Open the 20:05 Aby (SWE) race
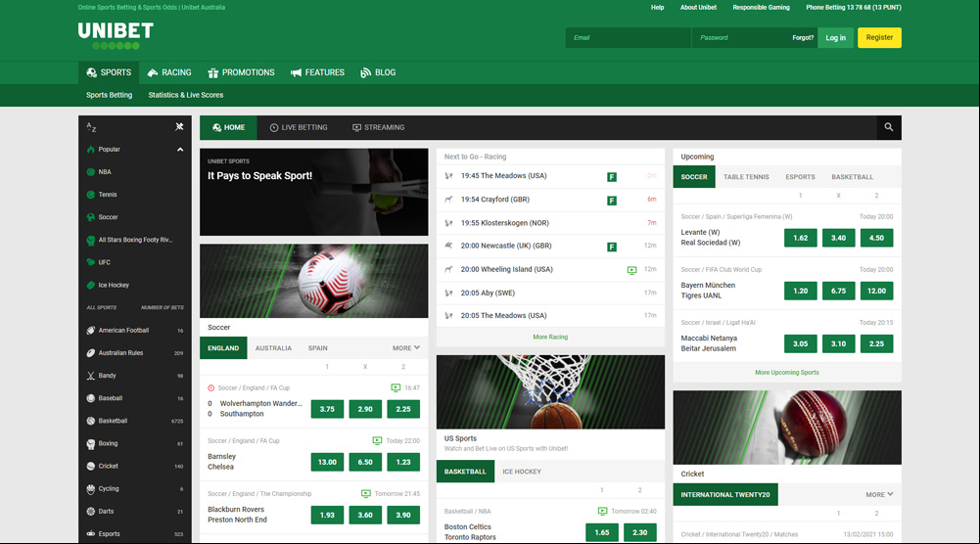Viewport: 980px width, 544px height. coord(550,293)
